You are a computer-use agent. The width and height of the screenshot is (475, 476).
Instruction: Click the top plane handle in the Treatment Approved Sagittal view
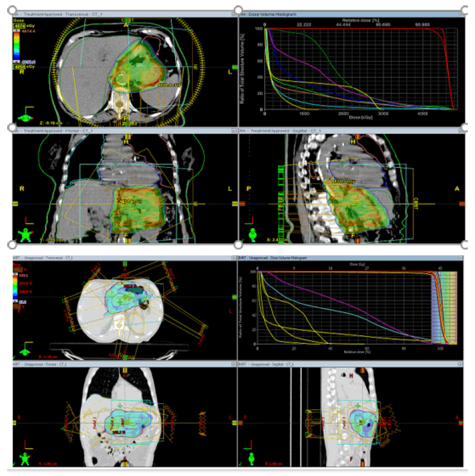coord(358,137)
